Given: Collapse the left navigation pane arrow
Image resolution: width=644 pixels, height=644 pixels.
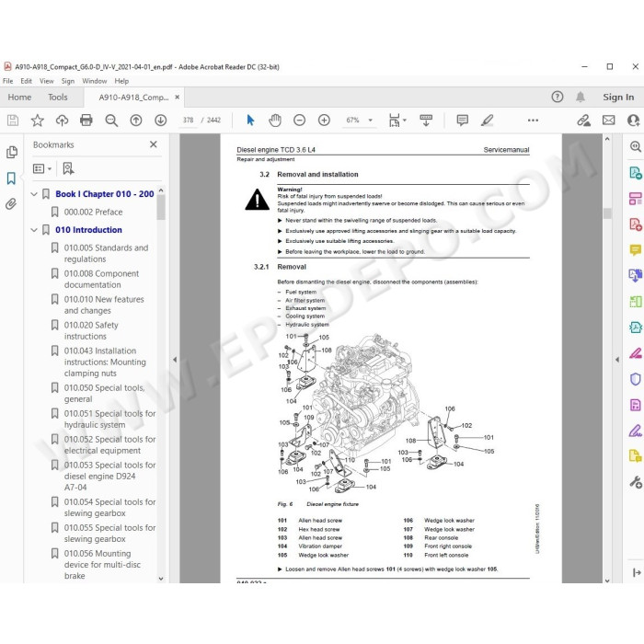Looking at the screenshot, I should click(175, 360).
